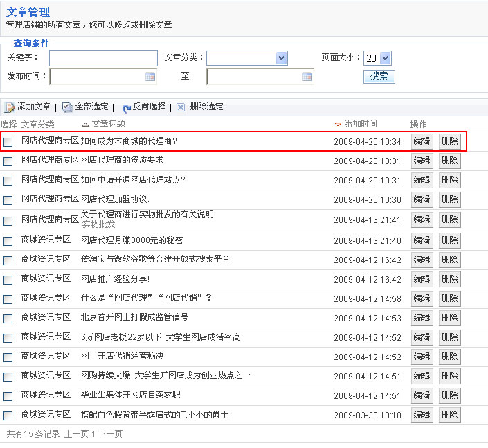The width and height of the screenshot is (488, 448).
Task: Click article title 网店代理加盟协议.
Action: [115, 199]
